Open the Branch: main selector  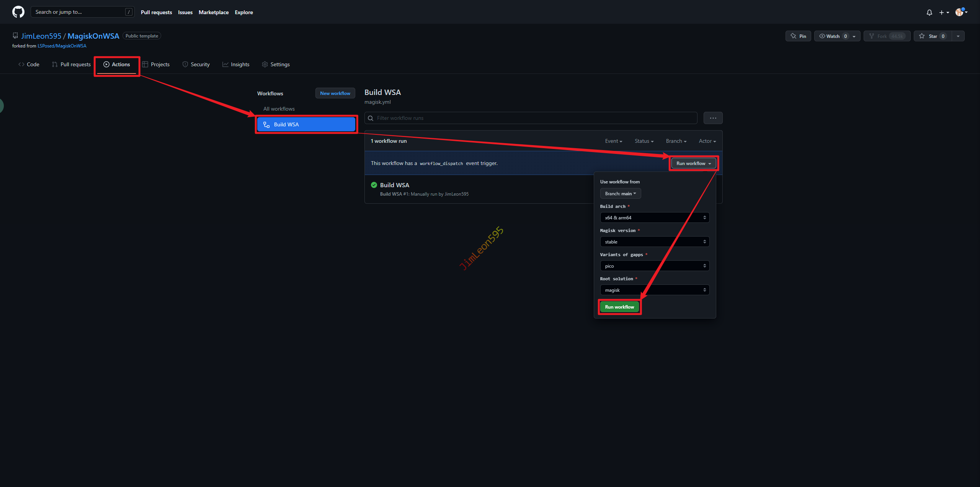coord(620,193)
